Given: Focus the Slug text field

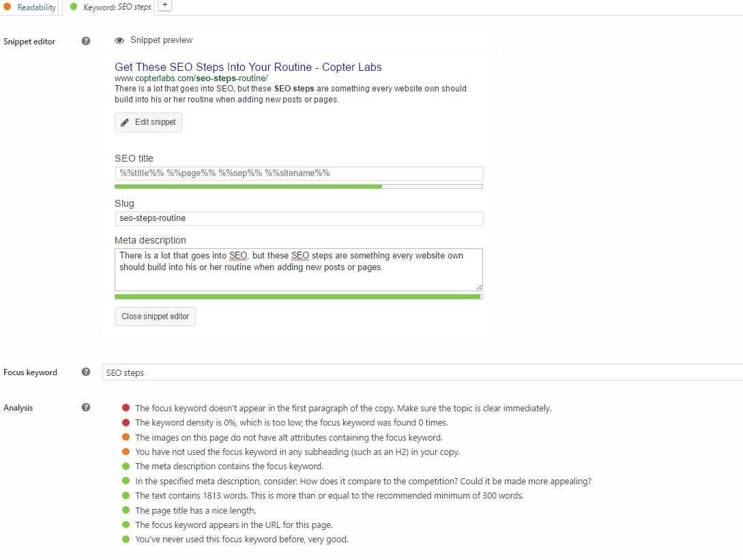Looking at the screenshot, I should (299, 218).
